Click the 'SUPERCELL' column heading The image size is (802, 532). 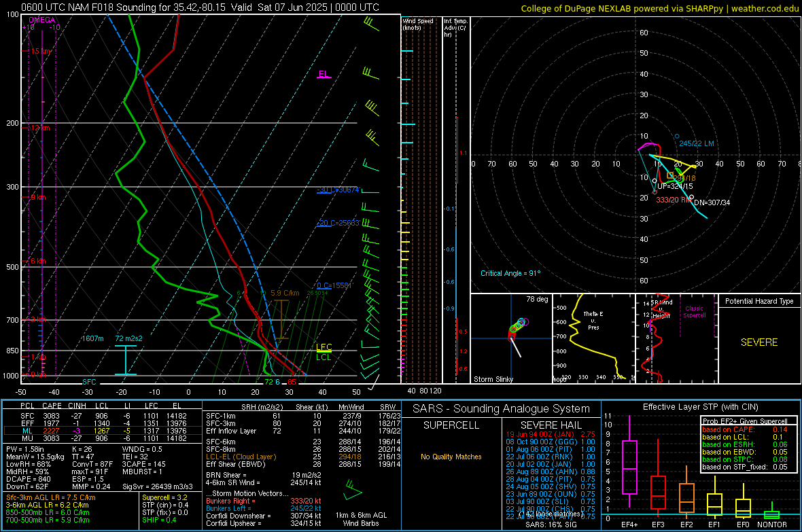coord(451,425)
